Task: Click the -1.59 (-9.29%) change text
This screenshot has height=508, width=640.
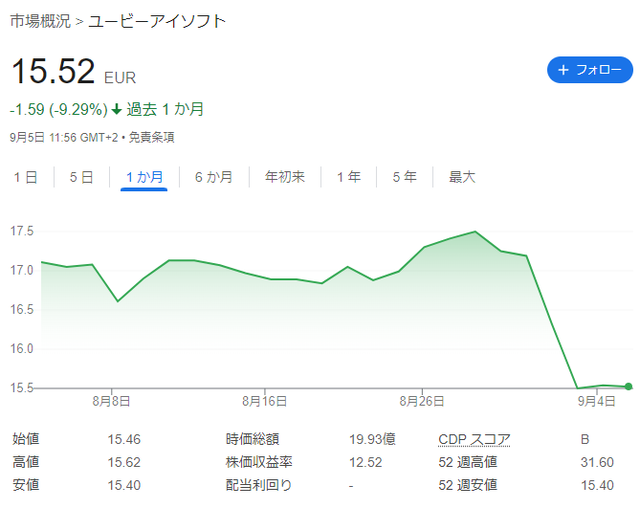Action: coord(59,109)
